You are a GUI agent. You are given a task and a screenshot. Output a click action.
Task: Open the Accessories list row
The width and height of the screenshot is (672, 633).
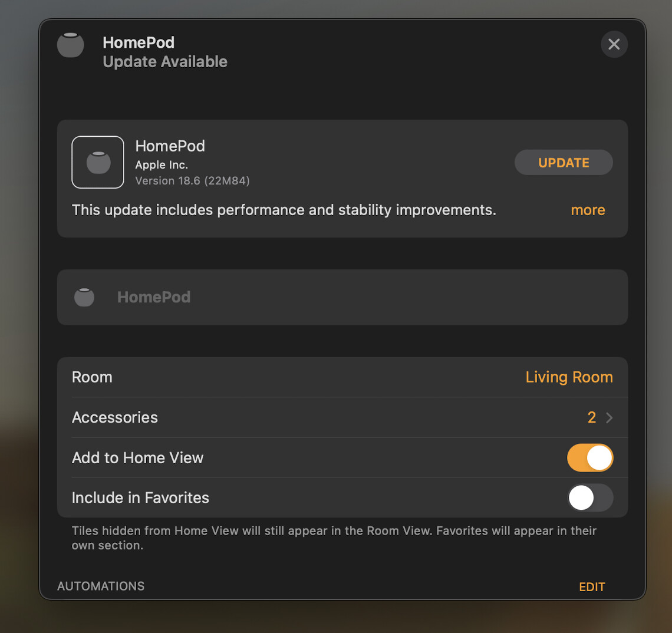342,417
